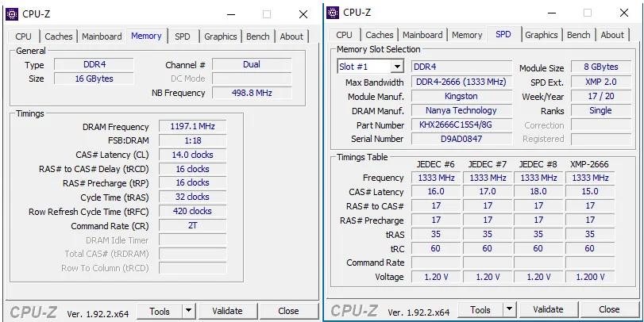644x322 pixels.
Task: Switch to Mainboard tab in left window
Action: 102,36
